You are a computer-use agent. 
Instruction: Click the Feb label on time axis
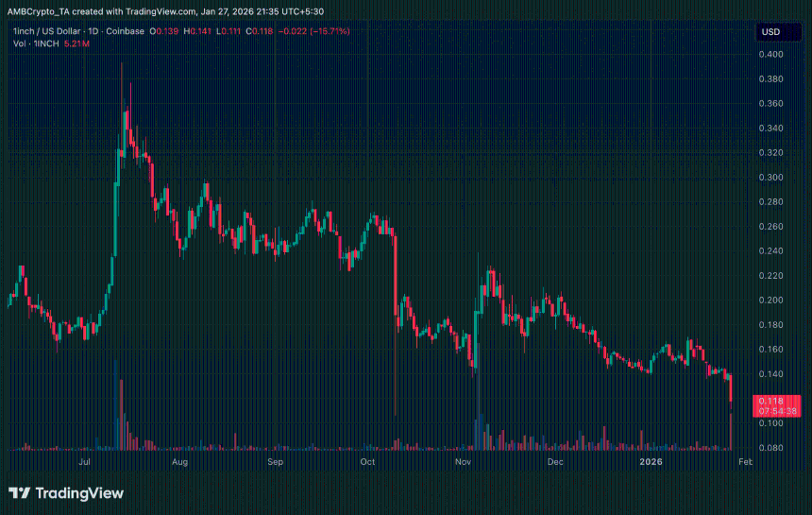745,463
